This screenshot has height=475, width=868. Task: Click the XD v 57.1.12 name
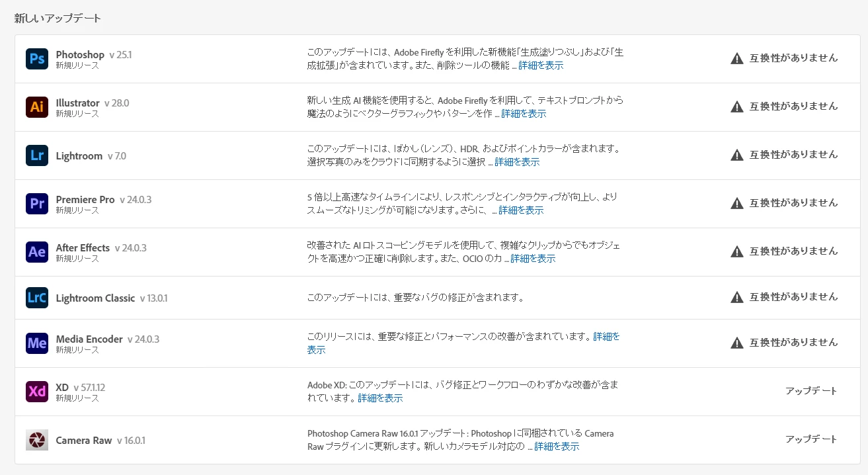(81, 388)
